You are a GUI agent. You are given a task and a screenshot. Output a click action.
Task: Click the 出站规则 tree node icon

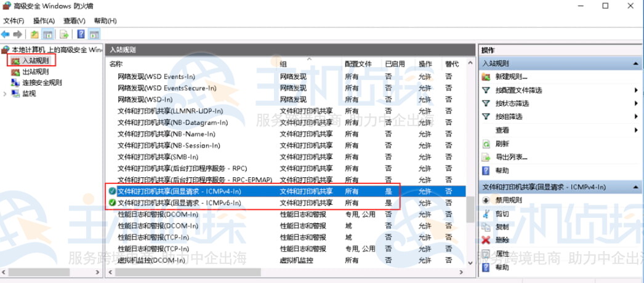pyautogui.click(x=15, y=72)
